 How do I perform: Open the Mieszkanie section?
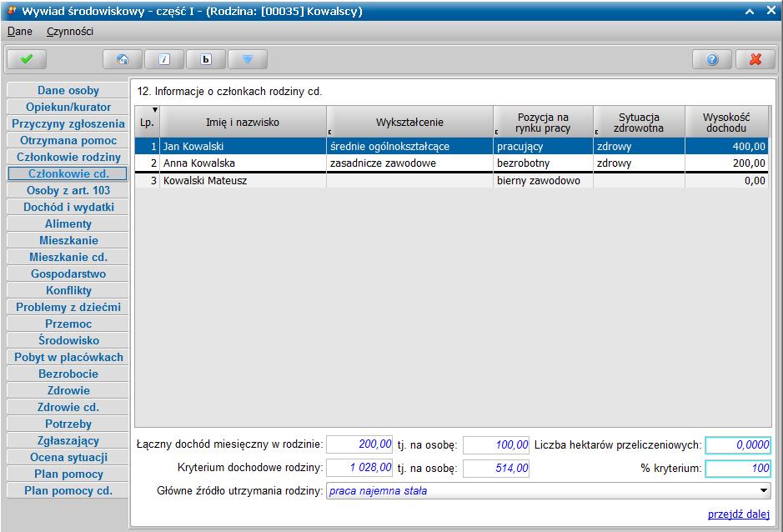click(68, 240)
